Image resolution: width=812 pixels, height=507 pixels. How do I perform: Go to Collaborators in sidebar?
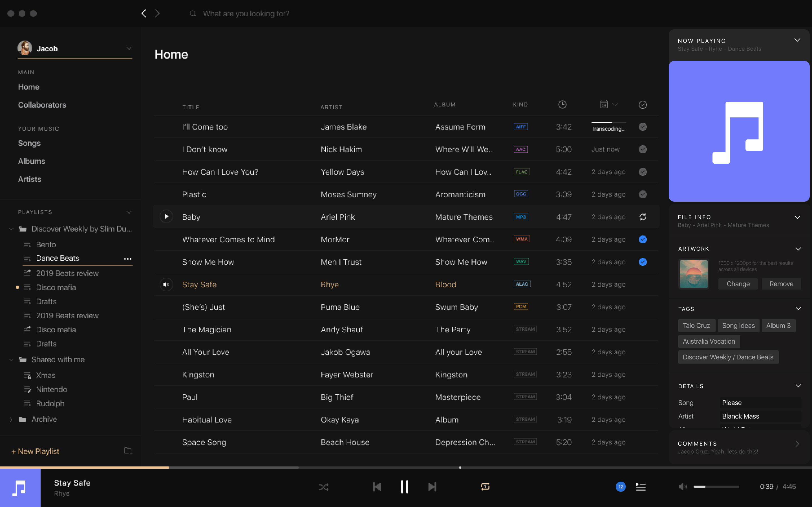(42, 105)
